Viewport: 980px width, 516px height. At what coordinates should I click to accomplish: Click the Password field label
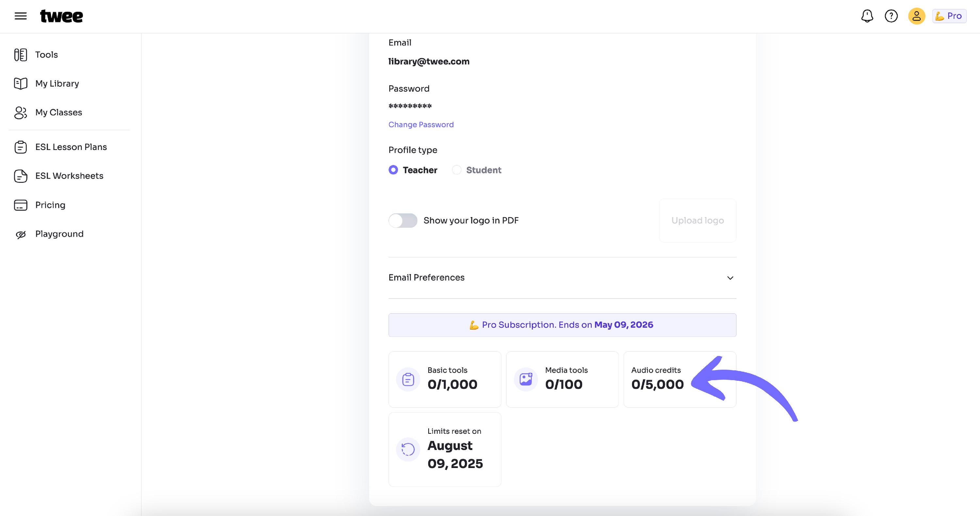click(409, 89)
